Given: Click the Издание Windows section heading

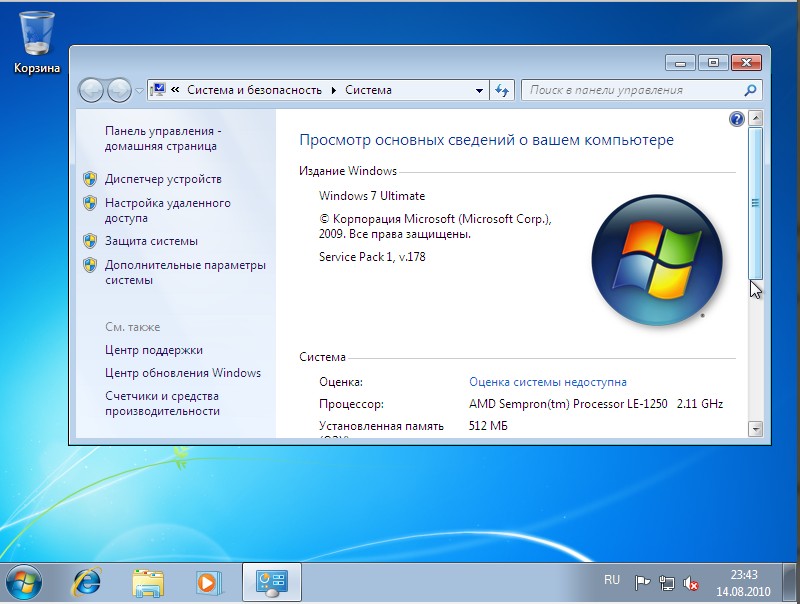Looking at the screenshot, I should click(x=348, y=171).
